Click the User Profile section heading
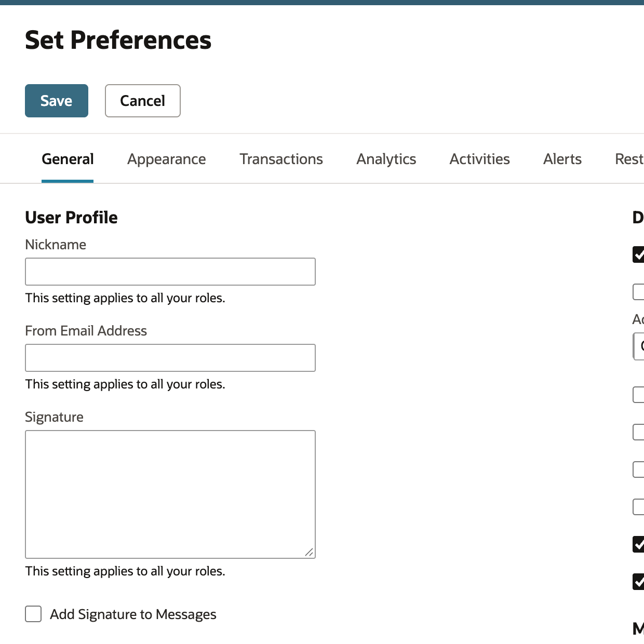The image size is (644, 644). coord(71,217)
